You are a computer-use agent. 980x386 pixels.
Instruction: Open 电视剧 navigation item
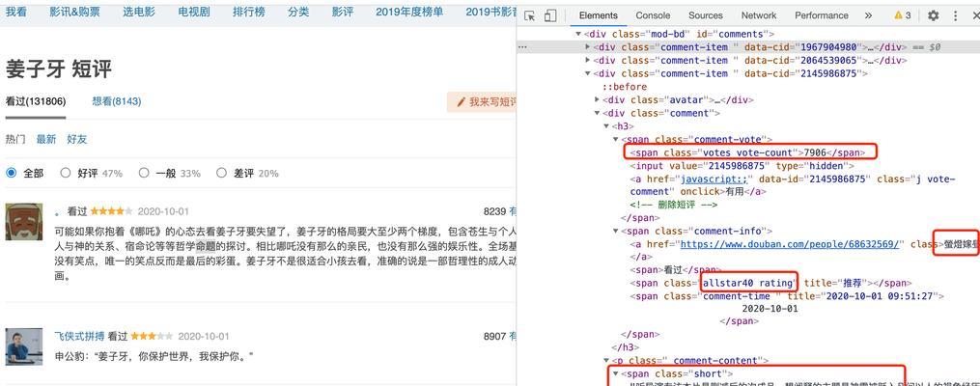[193, 12]
